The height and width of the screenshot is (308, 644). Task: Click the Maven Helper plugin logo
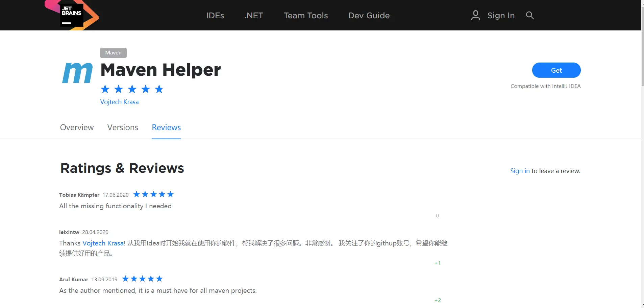point(77,72)
